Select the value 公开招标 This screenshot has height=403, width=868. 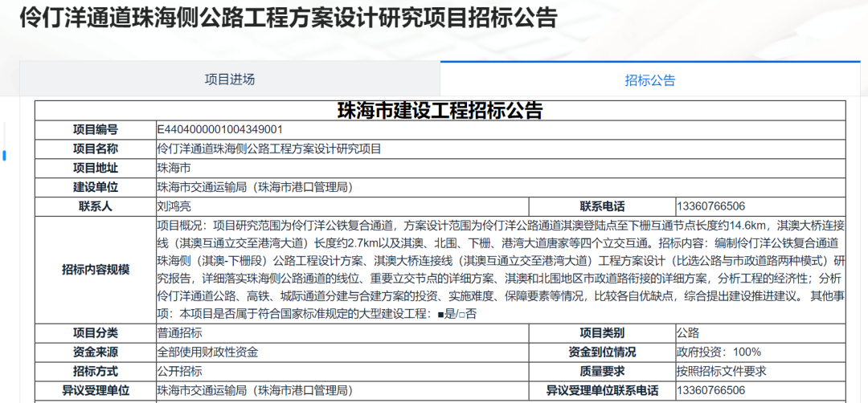coord(180,372)
